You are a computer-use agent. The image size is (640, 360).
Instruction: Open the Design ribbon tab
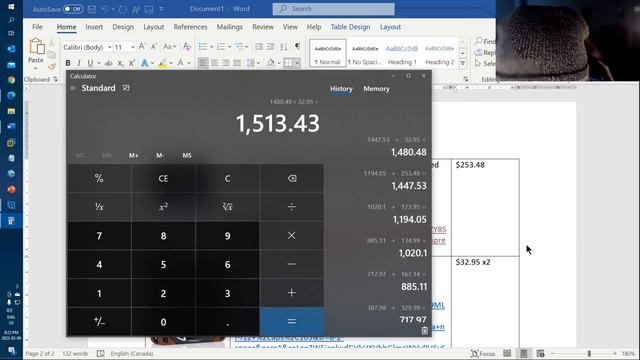click(x=123, y=27)
